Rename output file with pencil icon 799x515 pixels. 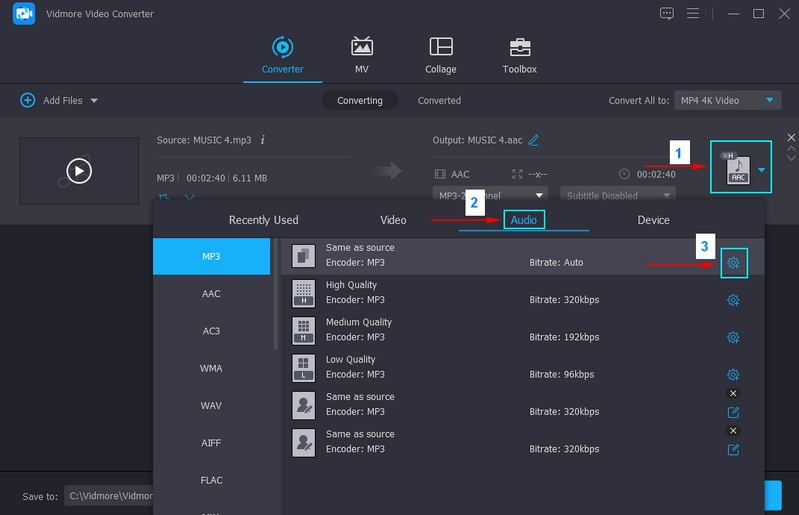[x=534, y=140]
